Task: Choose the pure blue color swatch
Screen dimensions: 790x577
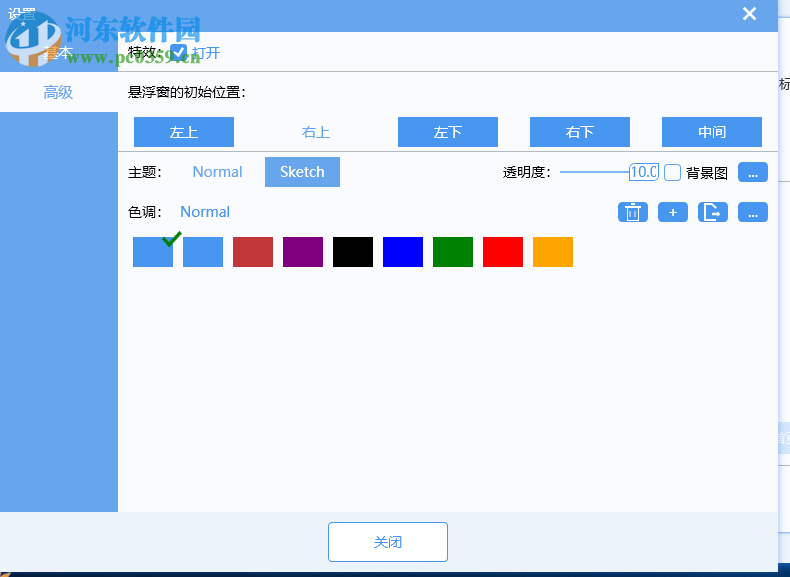Action: point(403,252)
